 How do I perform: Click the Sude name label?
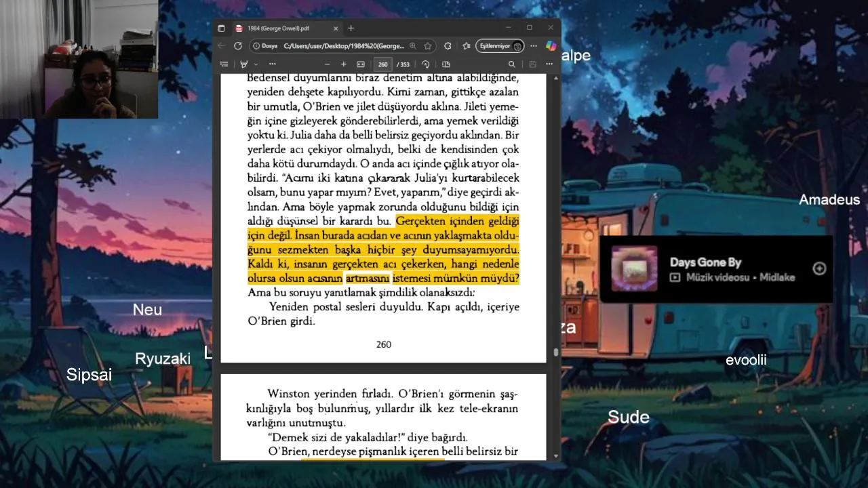[628, 417]
